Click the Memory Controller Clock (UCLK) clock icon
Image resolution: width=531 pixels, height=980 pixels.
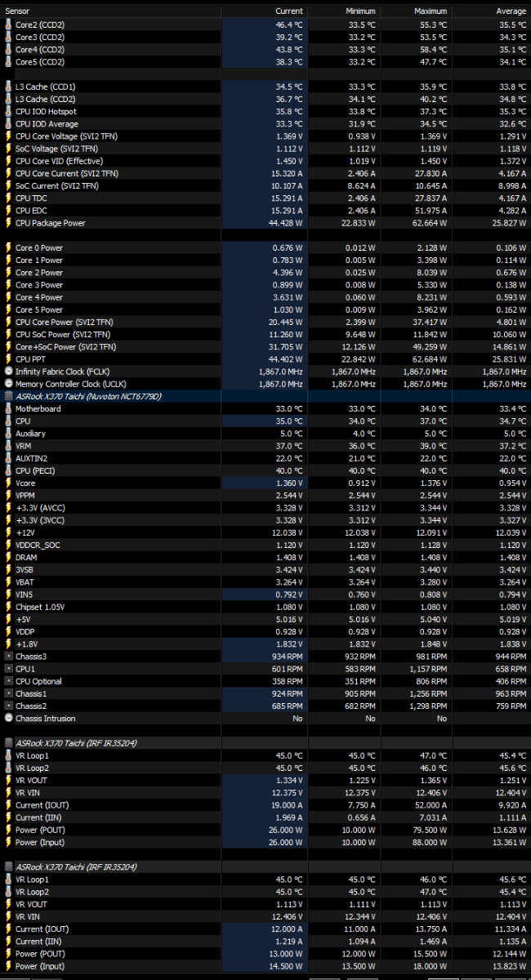pyautogui.click(x=9, y=384)
